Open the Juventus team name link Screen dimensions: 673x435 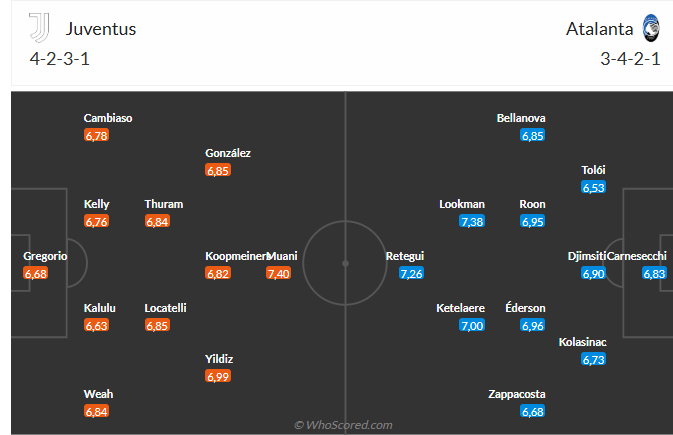(x=101, y=29)
